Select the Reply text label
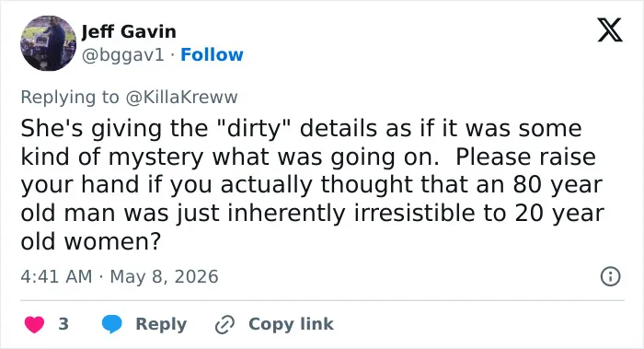Image resolution: width=644 pixels, height=349 pixels. click(161, 324)
